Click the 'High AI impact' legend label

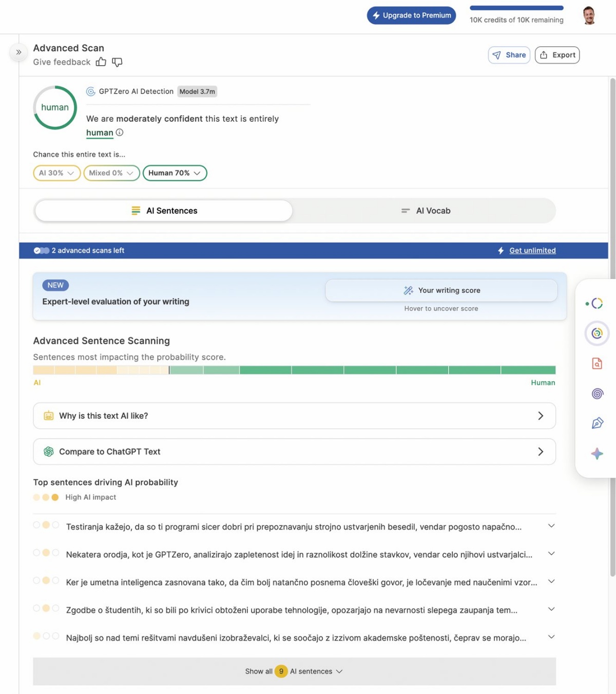pos(90,497)
